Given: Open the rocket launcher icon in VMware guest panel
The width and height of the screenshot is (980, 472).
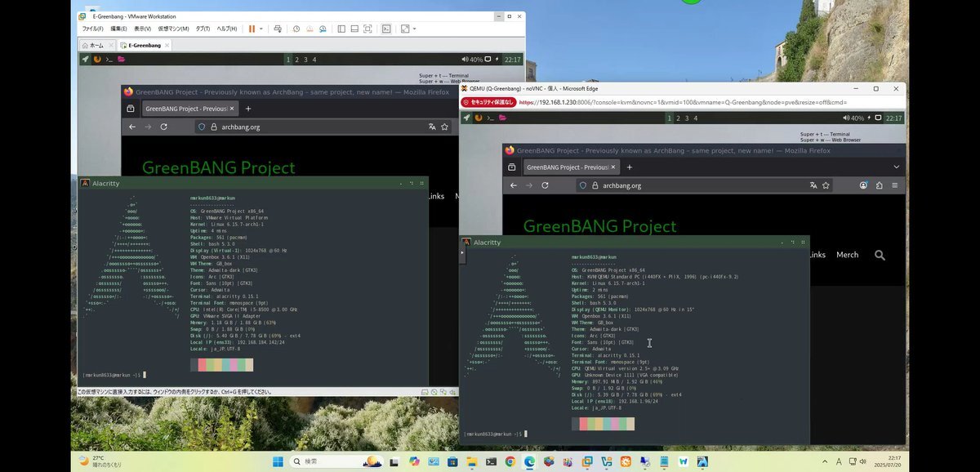Looking at the screenshot, I should click(x=85, y=59).
